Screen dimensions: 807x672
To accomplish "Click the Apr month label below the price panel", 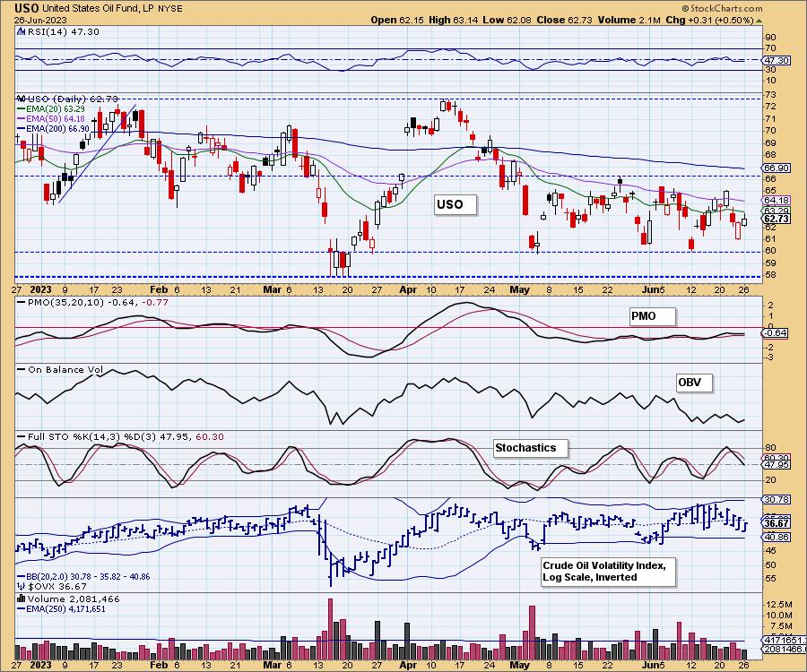I will point(408,289).
